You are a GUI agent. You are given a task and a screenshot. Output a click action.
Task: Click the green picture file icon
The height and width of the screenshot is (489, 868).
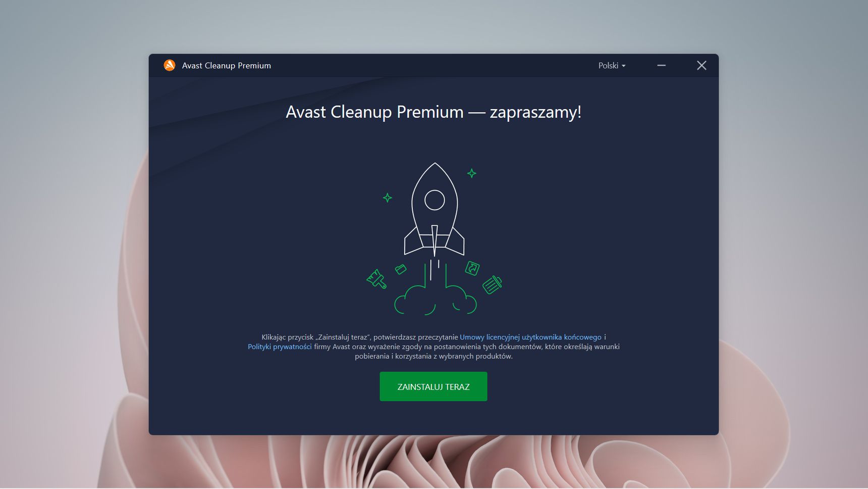tap(472, 268)
